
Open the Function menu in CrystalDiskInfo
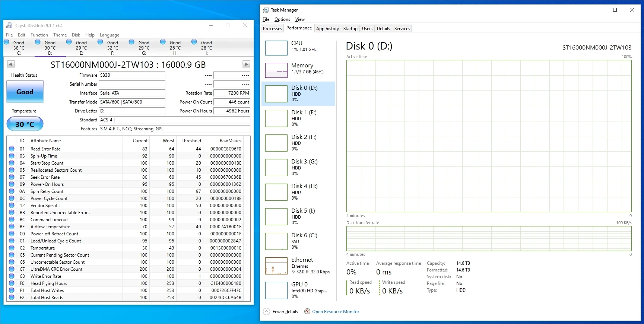pyautogui.click(x=39, y=35)
